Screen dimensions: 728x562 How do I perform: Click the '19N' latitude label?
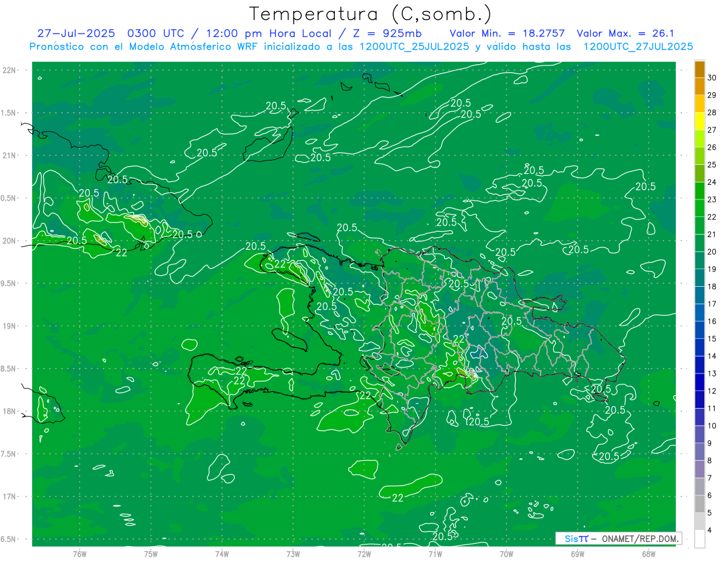pyautogui.click(x=8, y=326)
